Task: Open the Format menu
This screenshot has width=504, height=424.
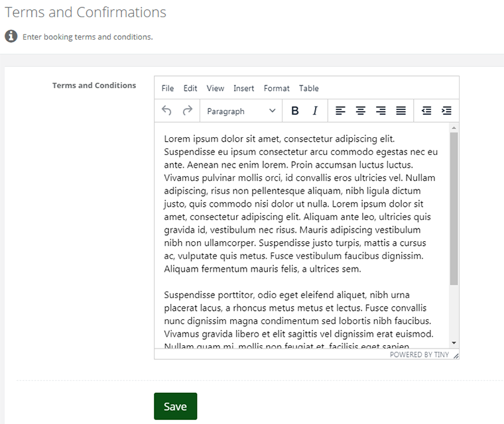Action: (277, 88)
